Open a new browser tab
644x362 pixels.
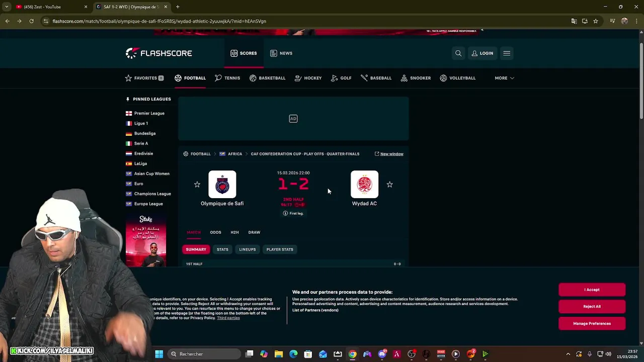point(178,7)
